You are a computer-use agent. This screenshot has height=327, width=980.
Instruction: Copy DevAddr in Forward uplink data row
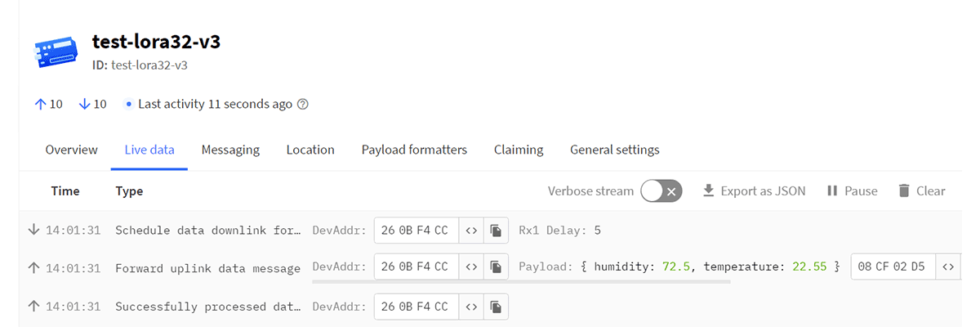click(x=496, y=267)
